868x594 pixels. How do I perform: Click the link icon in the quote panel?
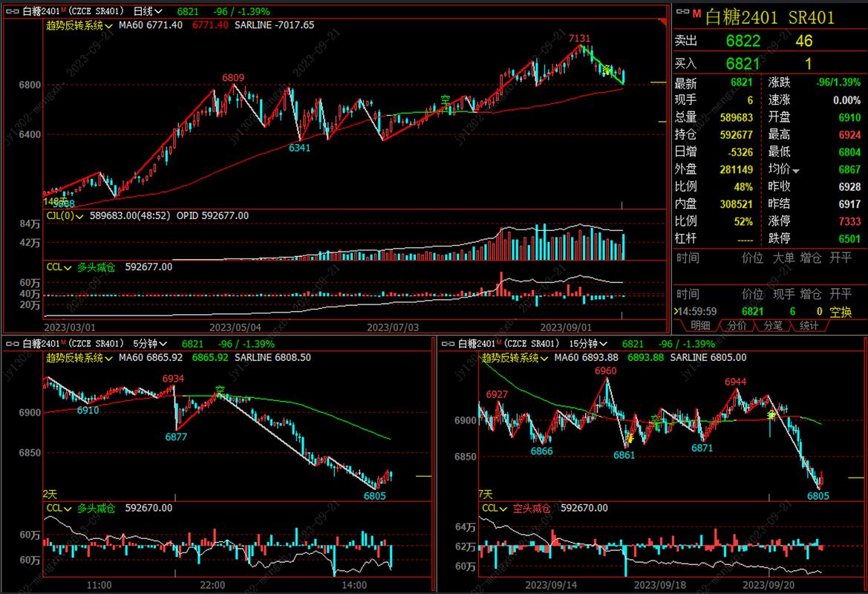pos(682,13)
